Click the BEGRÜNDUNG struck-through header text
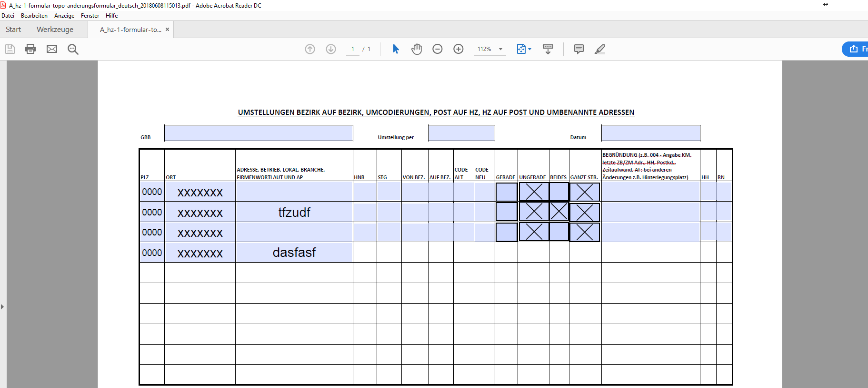The image size is (868, 388). 647,166
